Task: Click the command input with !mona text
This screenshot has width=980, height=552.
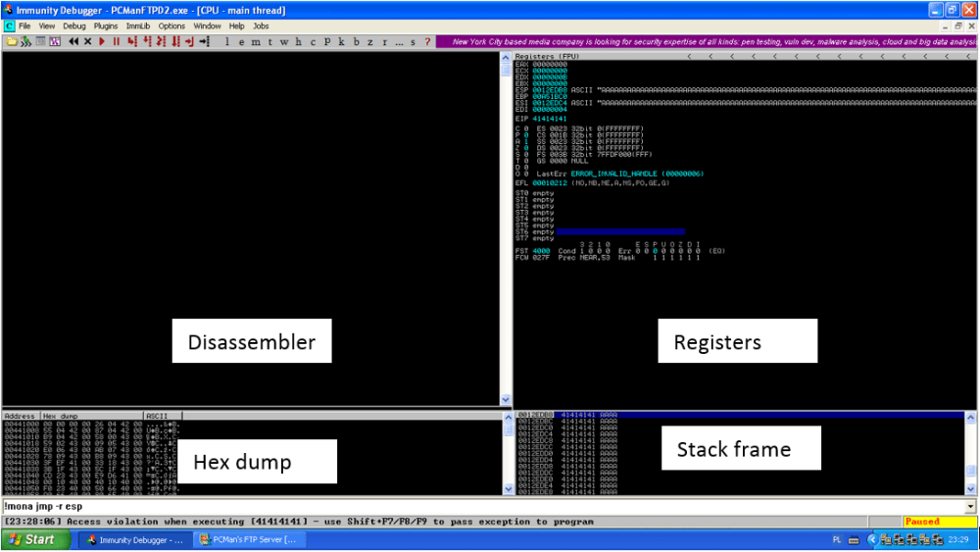Action: coord(483,507)
